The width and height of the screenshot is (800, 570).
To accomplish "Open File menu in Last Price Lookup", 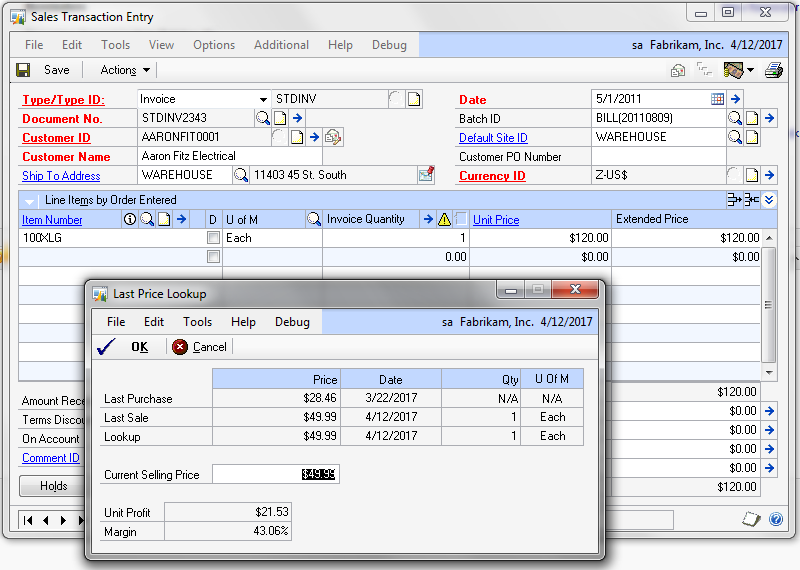I will coord(116,322).
